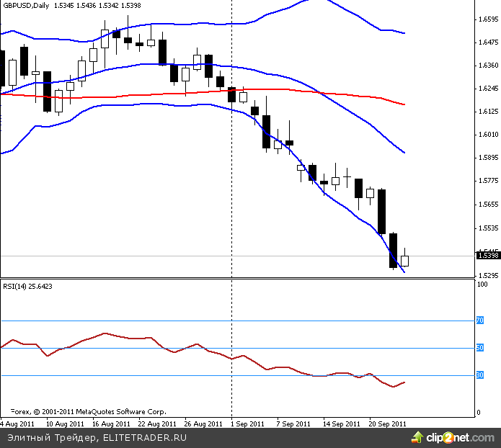Click the 22 Aug 2011 date label

click(158, 424)
